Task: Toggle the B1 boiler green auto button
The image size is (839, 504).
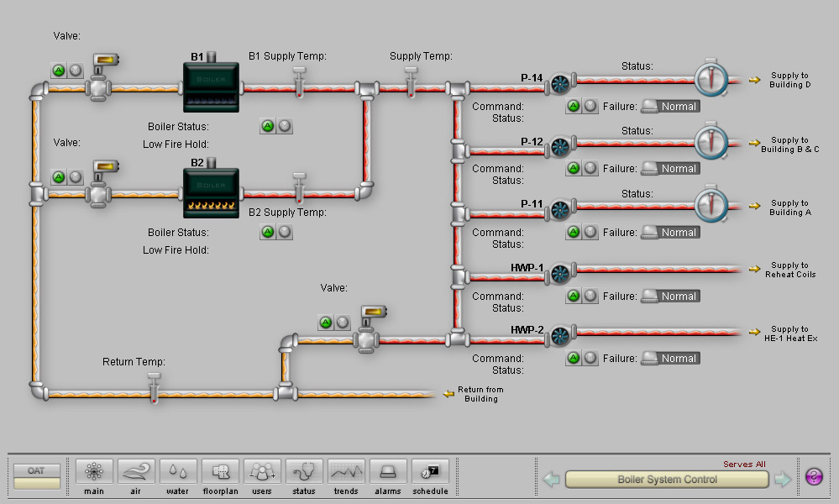Action: pos(268,126)
